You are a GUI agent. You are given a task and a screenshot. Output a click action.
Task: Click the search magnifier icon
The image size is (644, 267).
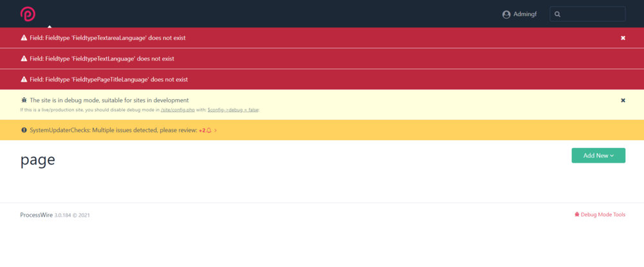[557, 14]
